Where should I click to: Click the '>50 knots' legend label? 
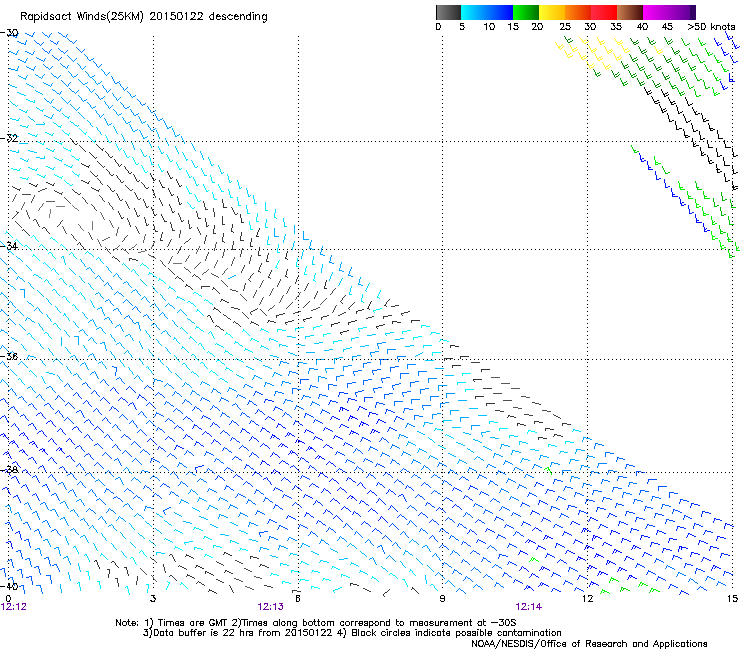pyautogui.click(x=711, y=27)
